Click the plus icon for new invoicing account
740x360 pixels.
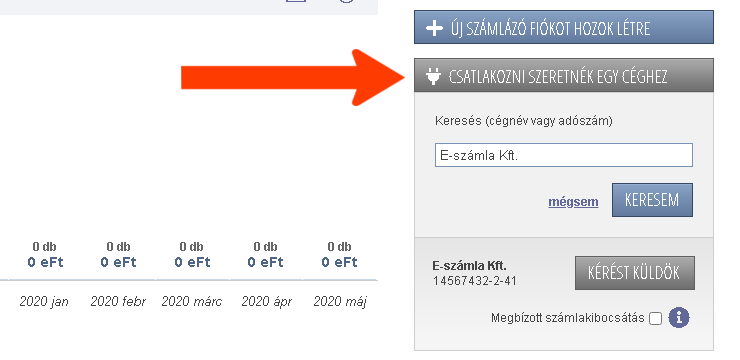[x=434, y=28]
